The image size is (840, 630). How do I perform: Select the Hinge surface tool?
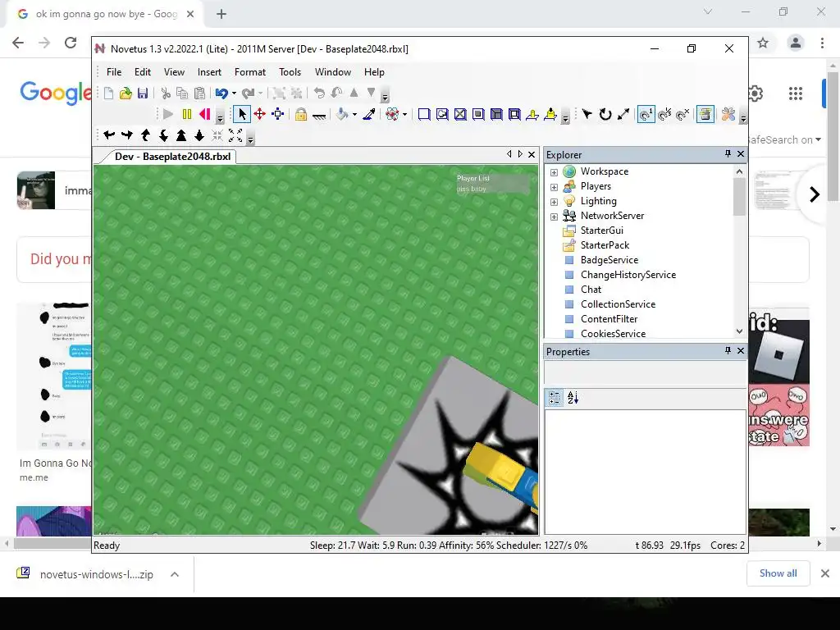coord(532,114)
